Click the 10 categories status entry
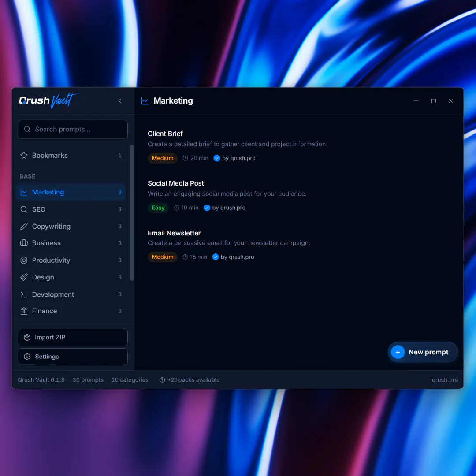The height and width of the screenshot is (476, 476). [130, 380]
